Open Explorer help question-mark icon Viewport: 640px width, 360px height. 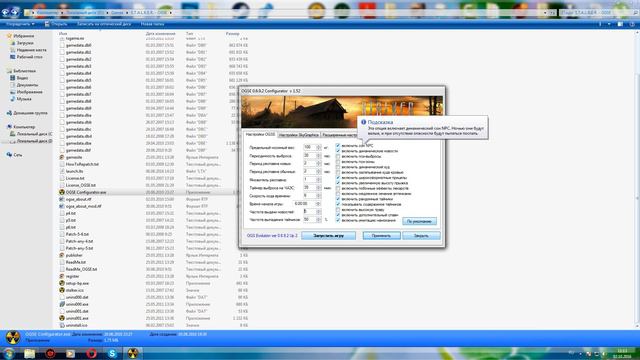coord(632,24)
